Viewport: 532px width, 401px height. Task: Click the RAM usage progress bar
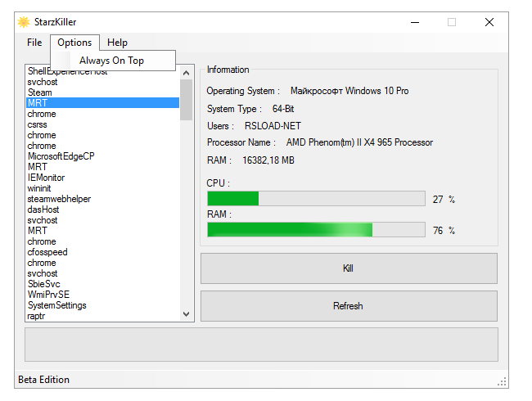tap(316, 230)
